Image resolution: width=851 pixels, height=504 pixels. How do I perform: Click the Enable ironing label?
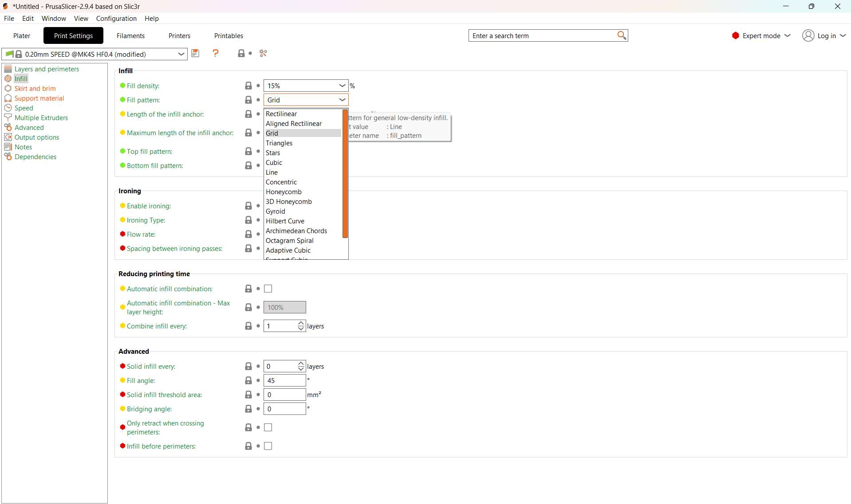[149, 206]
